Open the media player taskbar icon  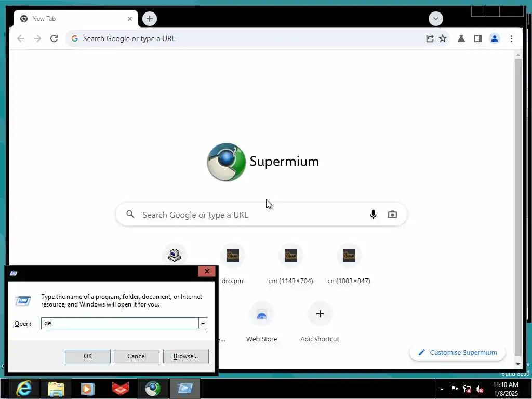point(87,389)
